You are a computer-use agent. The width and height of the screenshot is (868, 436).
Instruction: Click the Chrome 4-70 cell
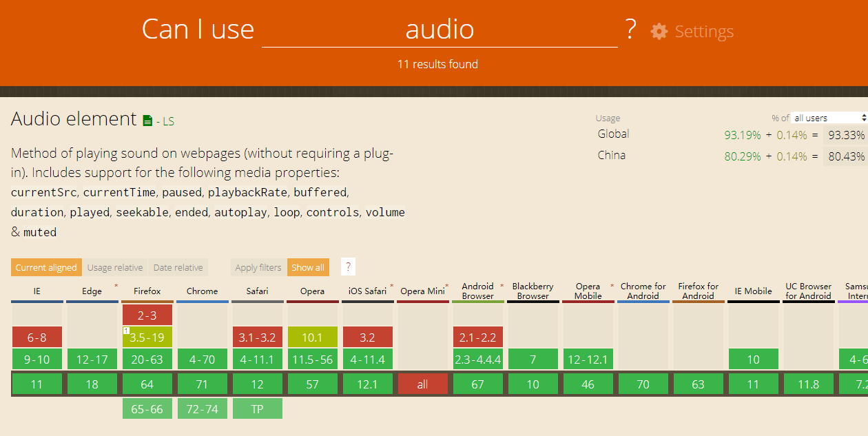(x=202, y=359)
